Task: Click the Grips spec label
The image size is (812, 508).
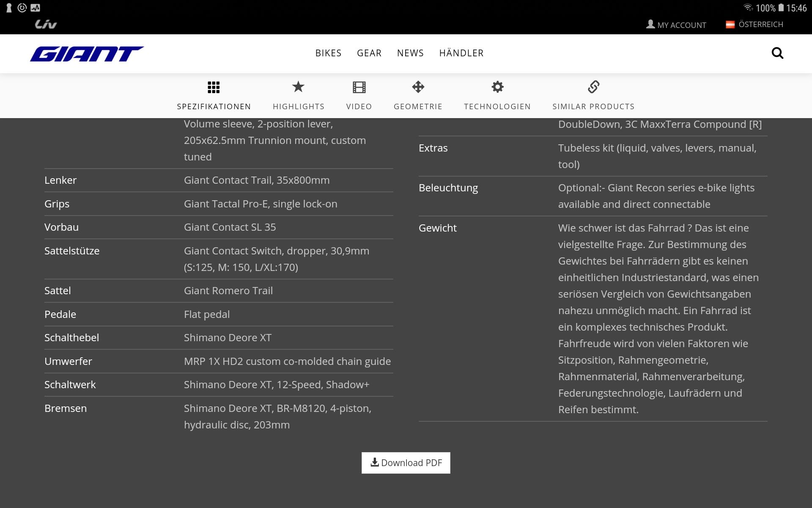Action: 57,204
